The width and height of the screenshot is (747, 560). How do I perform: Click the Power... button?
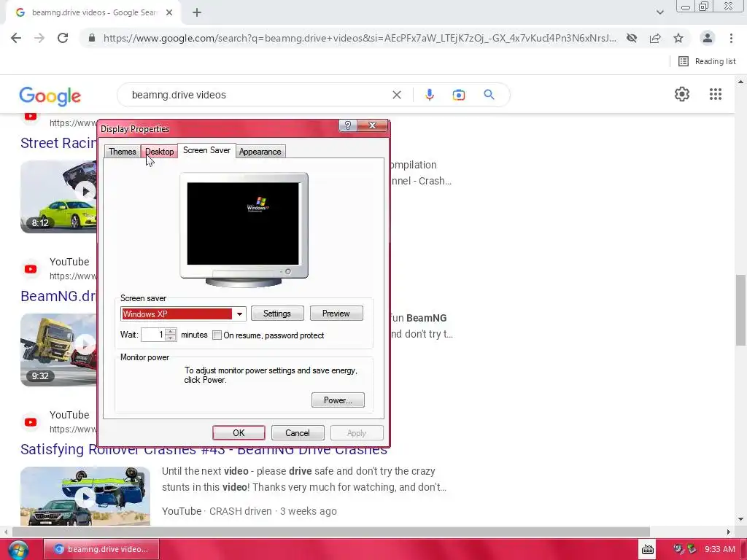(x=338, y=400)
